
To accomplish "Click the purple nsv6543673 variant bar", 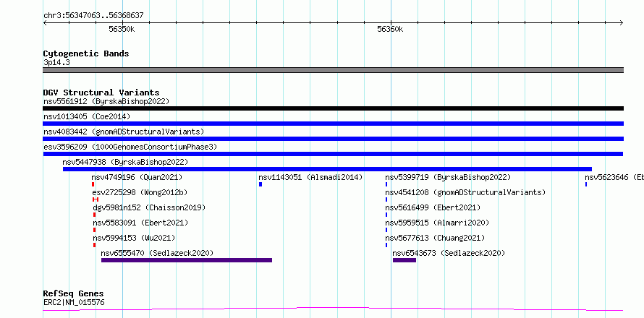I will pos(404,260).
